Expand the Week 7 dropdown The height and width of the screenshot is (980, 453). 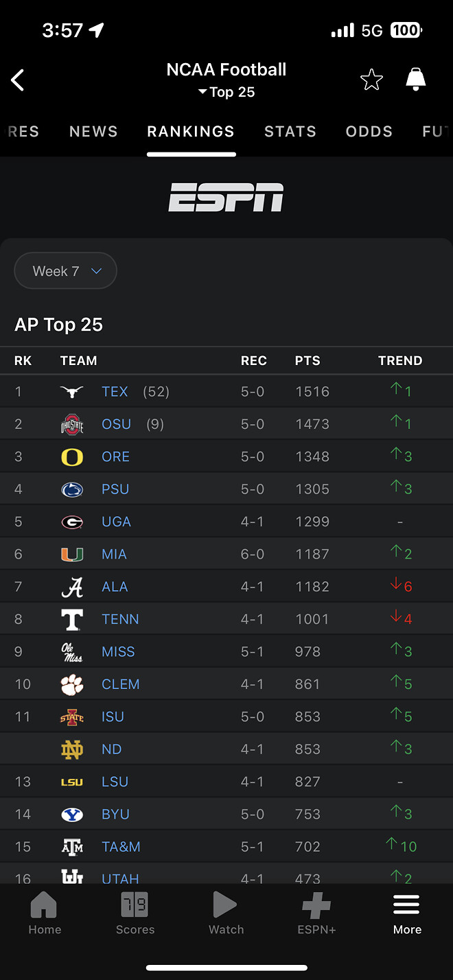(65, 270)
